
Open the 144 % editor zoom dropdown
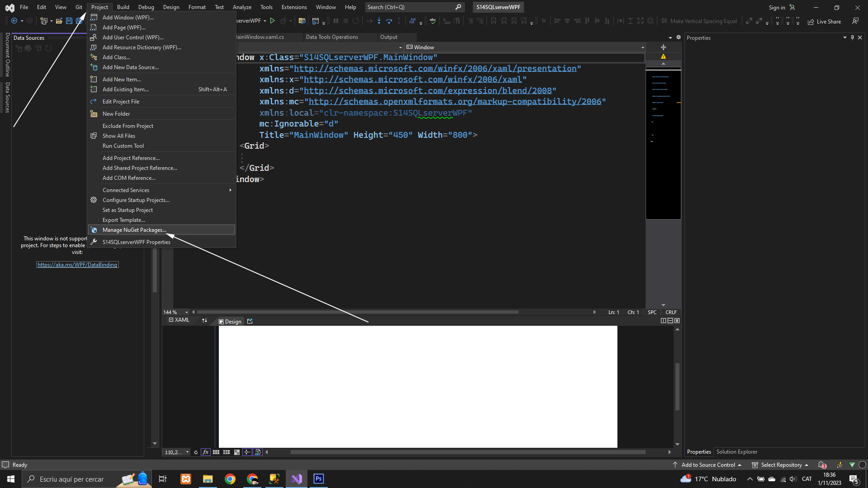click(x=186, y=312)
